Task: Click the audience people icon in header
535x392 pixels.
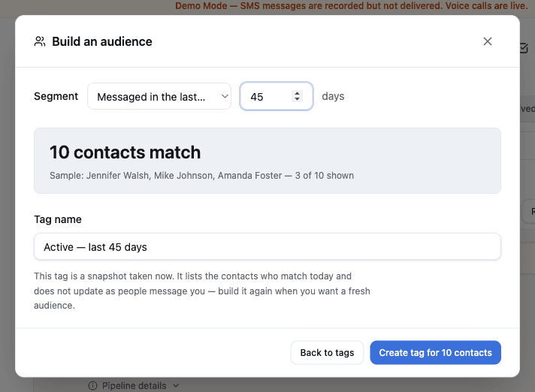Action: tap(40, 41)
